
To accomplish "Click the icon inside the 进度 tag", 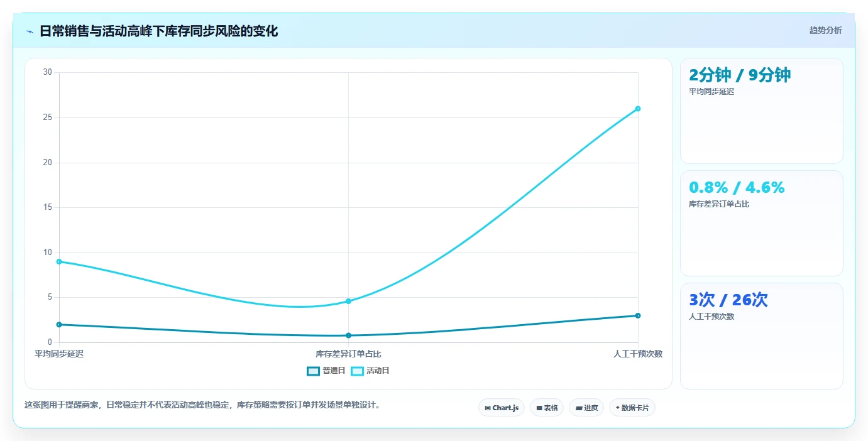I will [579, 408].
